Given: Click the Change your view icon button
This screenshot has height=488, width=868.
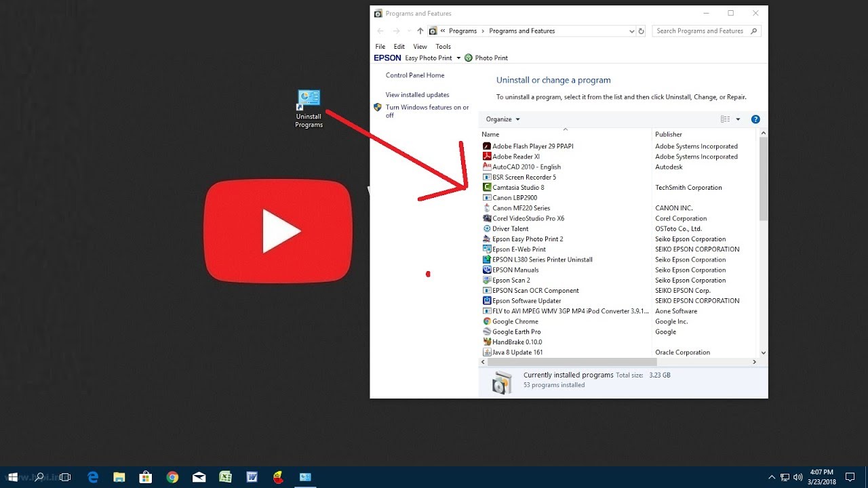Looking at the screenshot, I should pos(726,119).
